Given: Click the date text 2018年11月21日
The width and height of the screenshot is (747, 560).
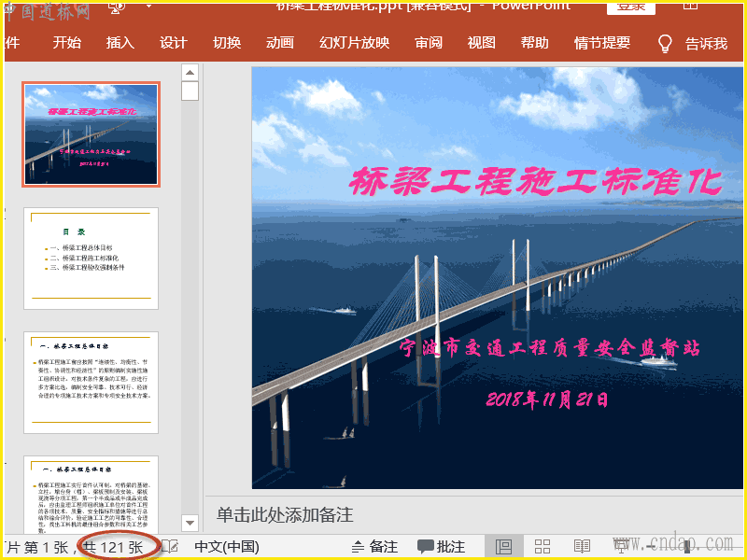Looking at the screenshot, I should (x=547, y=399).
